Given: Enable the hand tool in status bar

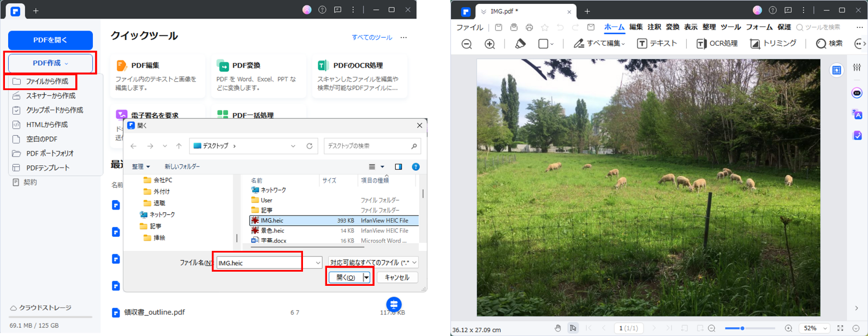Looking at the screenshot, I should 557,328.
